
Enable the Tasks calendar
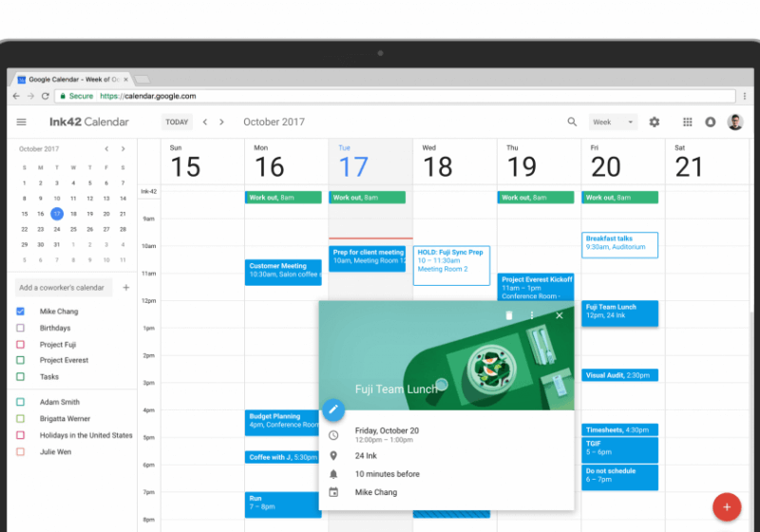click(20, 376)
